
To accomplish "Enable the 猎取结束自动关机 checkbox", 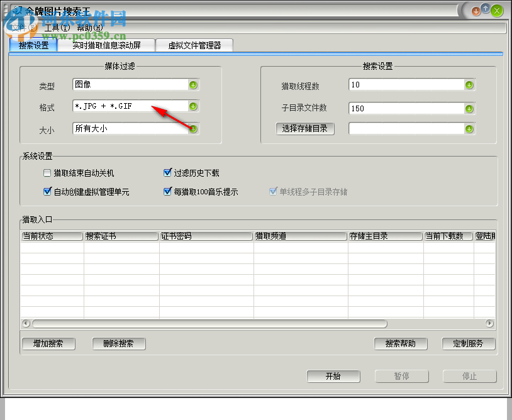I will [47, 172].
